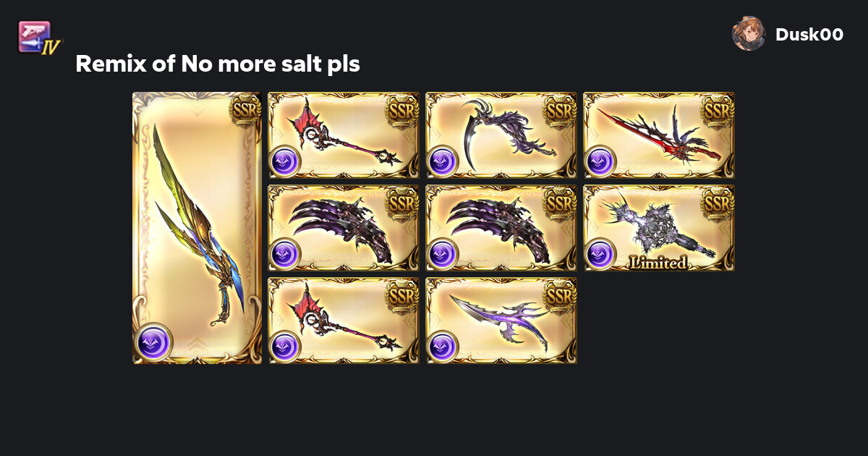Select the dark feathered scythe weapon

(x=501, y=135)
